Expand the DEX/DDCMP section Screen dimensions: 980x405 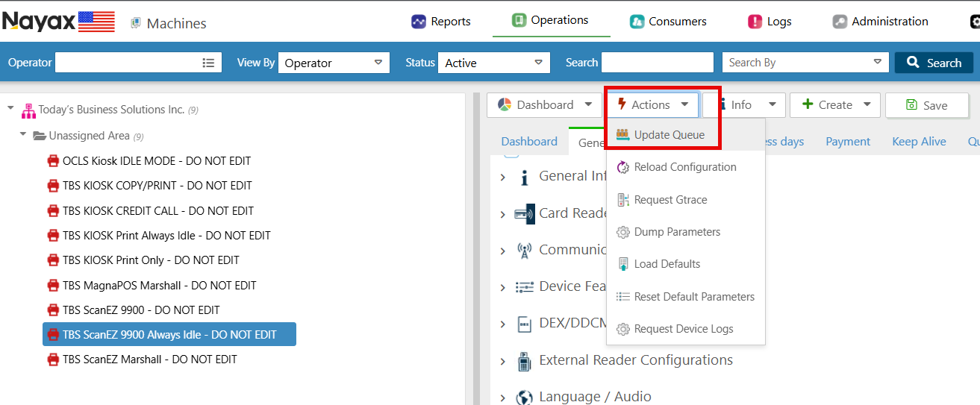[503, 324]
